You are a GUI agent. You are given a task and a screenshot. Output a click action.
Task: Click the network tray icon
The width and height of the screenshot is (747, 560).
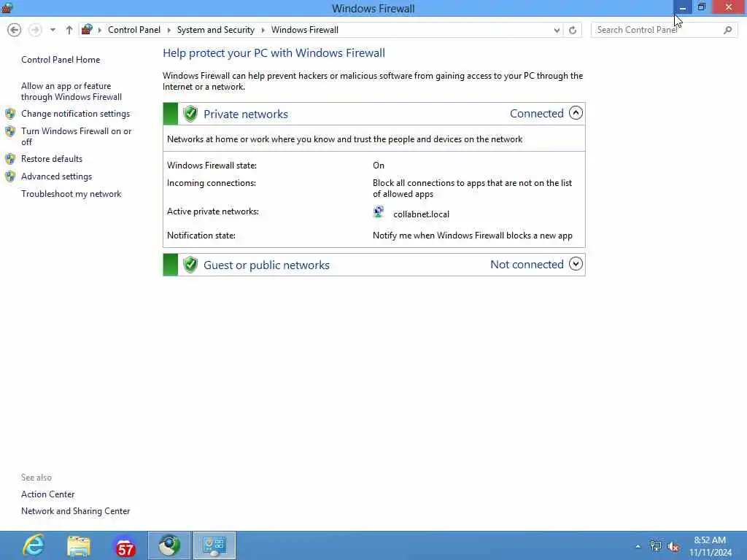(656, 546)
